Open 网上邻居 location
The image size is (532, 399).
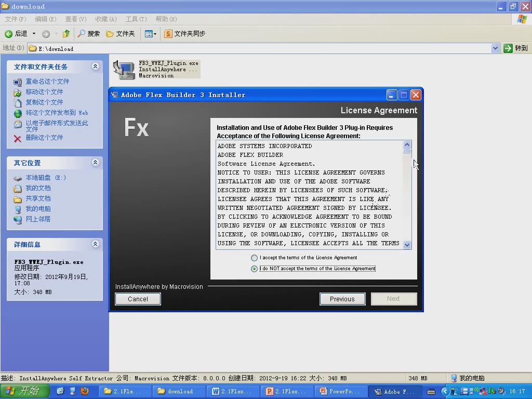click(38, 219)
